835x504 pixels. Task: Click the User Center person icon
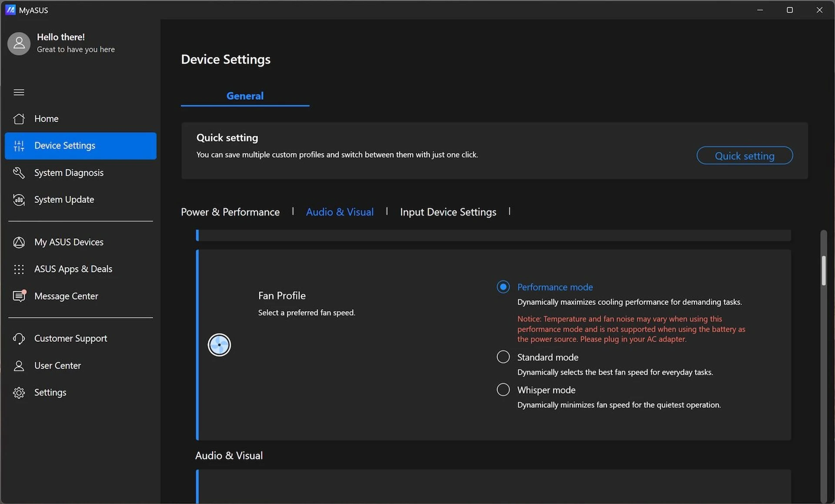tap(19, 366)
